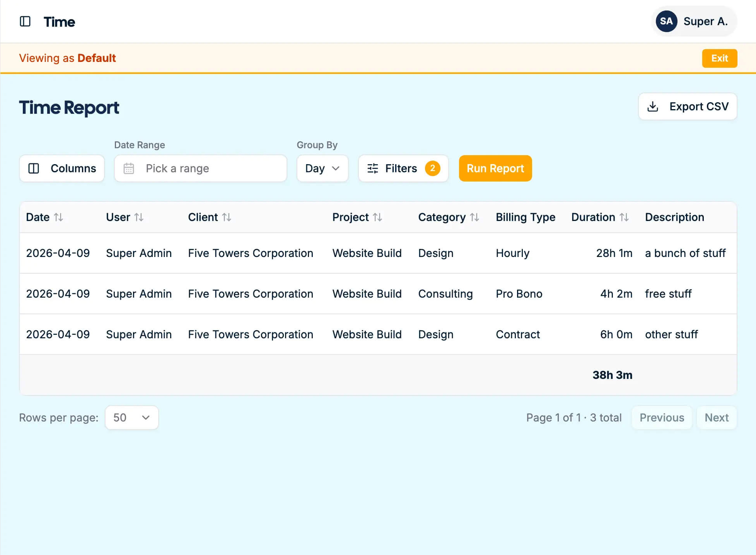Sort by Project column arrows
This screenshot has height=555, width=756.
pyautogui.click(x=377, y=217)
